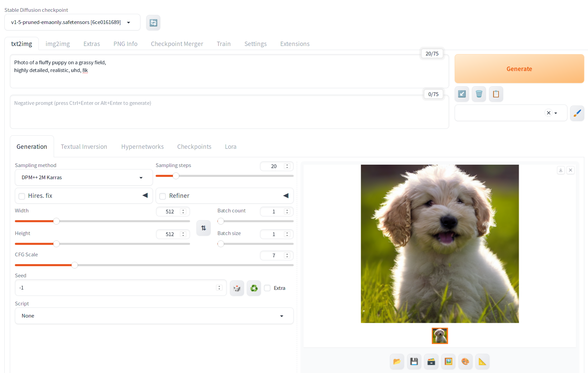Viewport: 588px width, 373px height.
Task: Open the images output folder
Action: (x=397, y=361)
